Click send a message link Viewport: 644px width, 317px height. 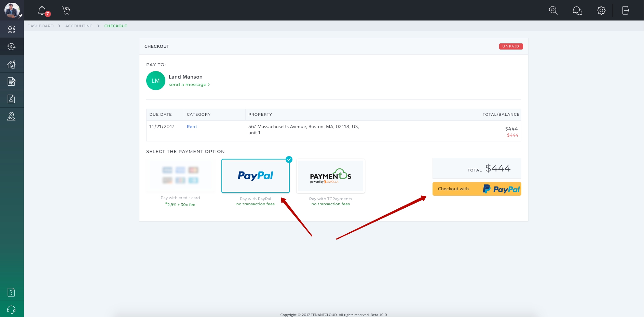[x=189, y=85]
